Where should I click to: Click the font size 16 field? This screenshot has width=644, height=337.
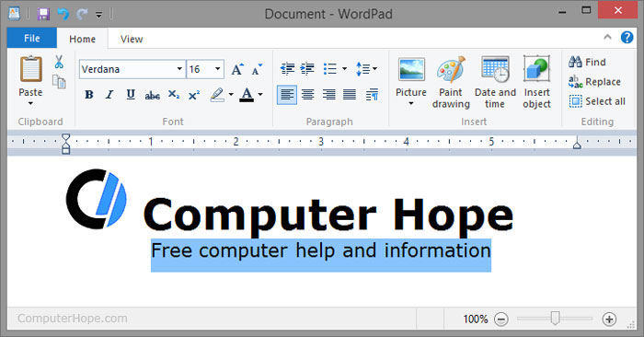tap(200, 69)
